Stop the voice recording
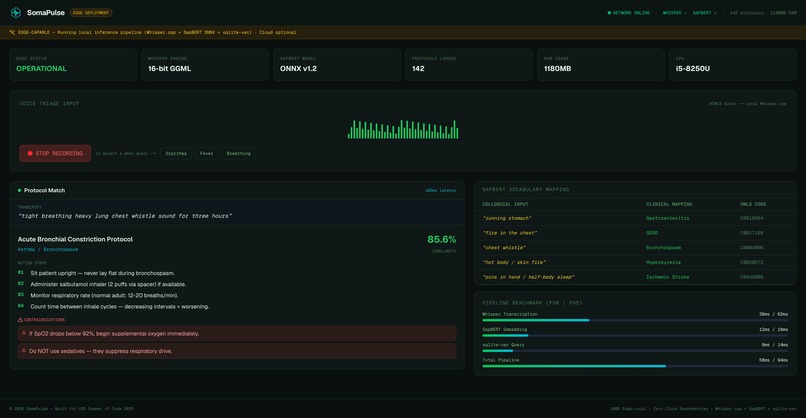 (55, 153)
